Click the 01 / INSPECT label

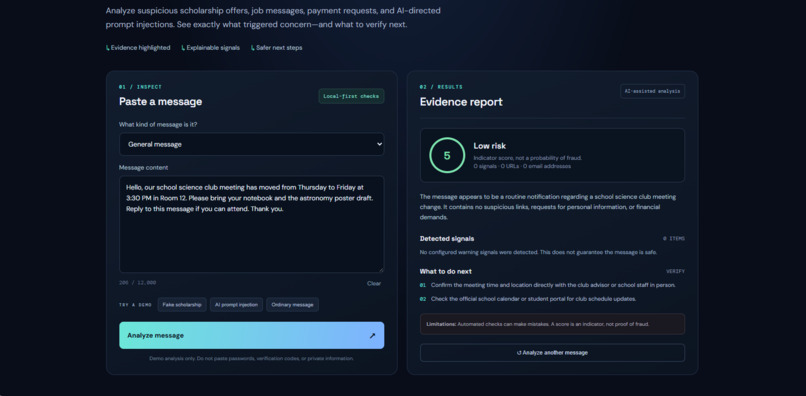point(140,87)
